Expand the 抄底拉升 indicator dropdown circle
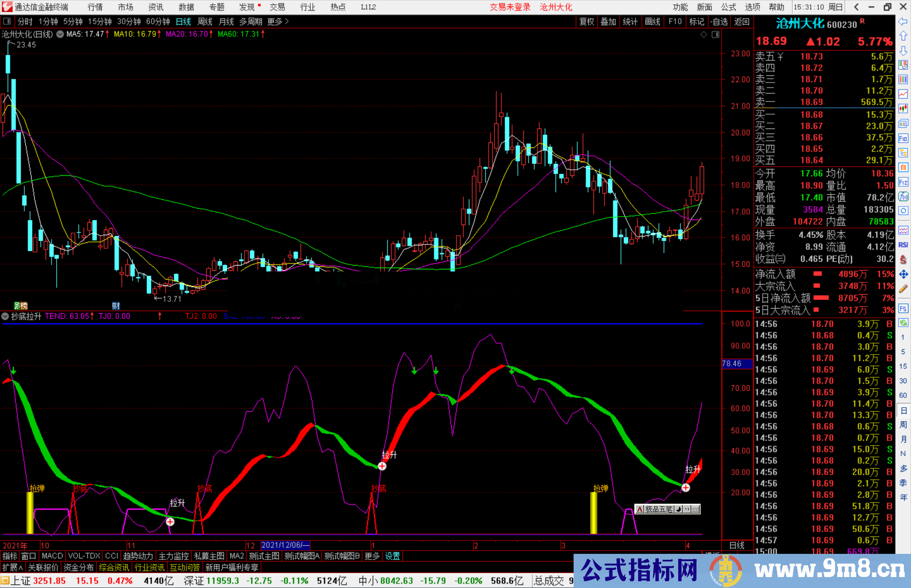911x588 pixels. pos(5,316)
